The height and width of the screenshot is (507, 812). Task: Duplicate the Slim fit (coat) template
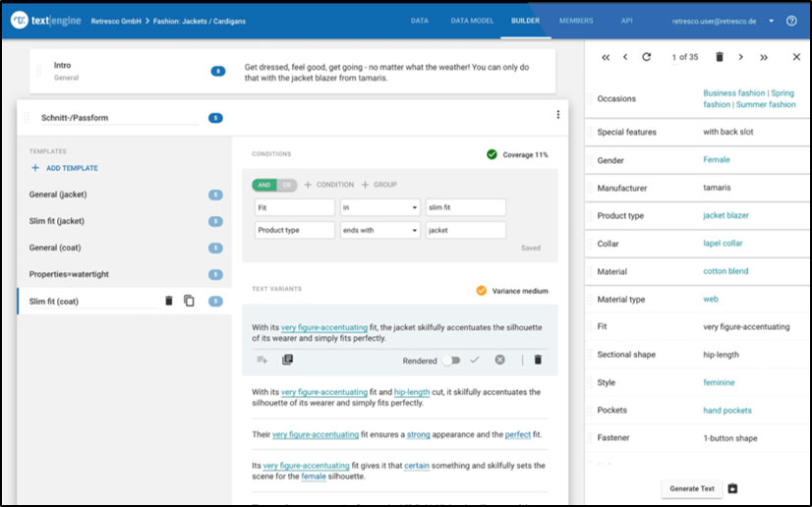click(190, 301)
